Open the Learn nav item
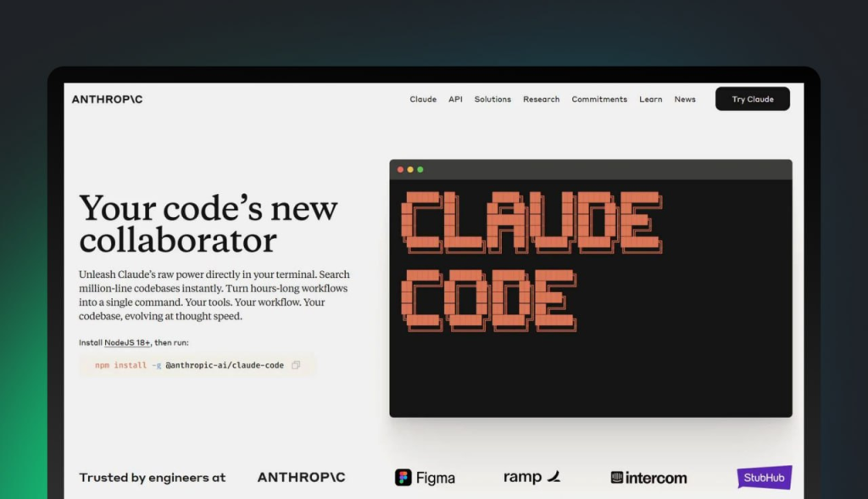The width and height of the screenshot is (868, 499). [650, 99]
